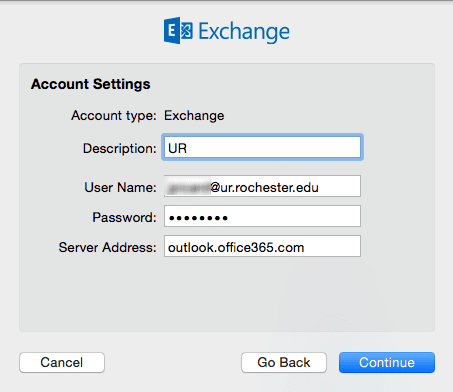Image resolution: width=453 pixels, height=392 pixels.
Task: Click the blue Exchange title text
Action: coord(244,32)
